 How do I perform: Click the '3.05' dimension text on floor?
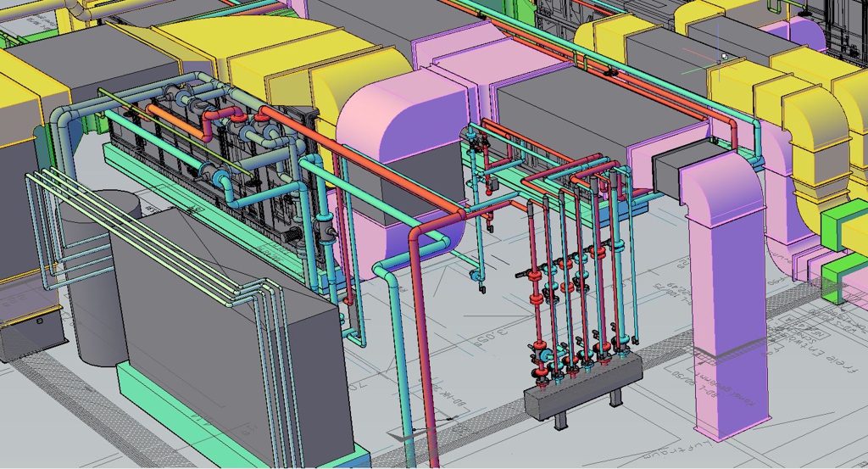point(492,337)
